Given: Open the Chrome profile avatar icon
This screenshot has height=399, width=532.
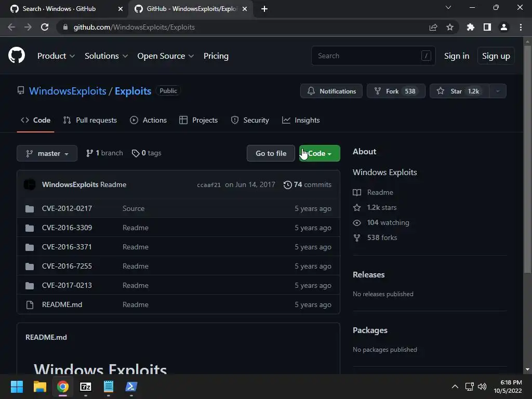Looking at the screenshot, I should click(x=504, y=27).
